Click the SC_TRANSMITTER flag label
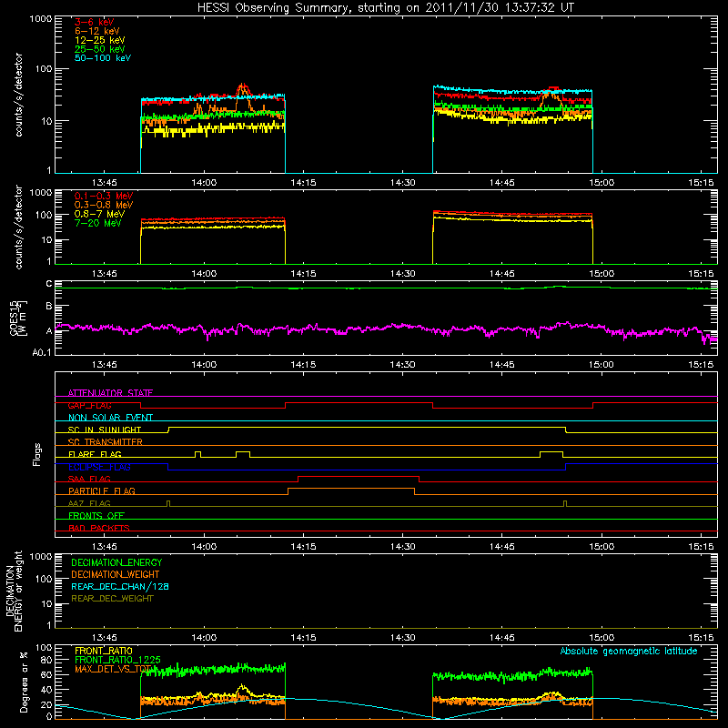 tap(106, 441)
